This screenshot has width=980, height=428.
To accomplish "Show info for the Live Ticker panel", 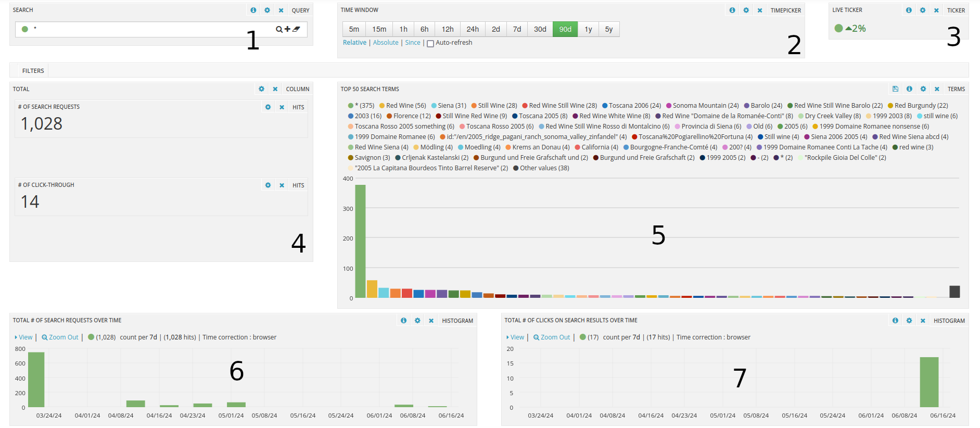I will [x=909, y=10].
